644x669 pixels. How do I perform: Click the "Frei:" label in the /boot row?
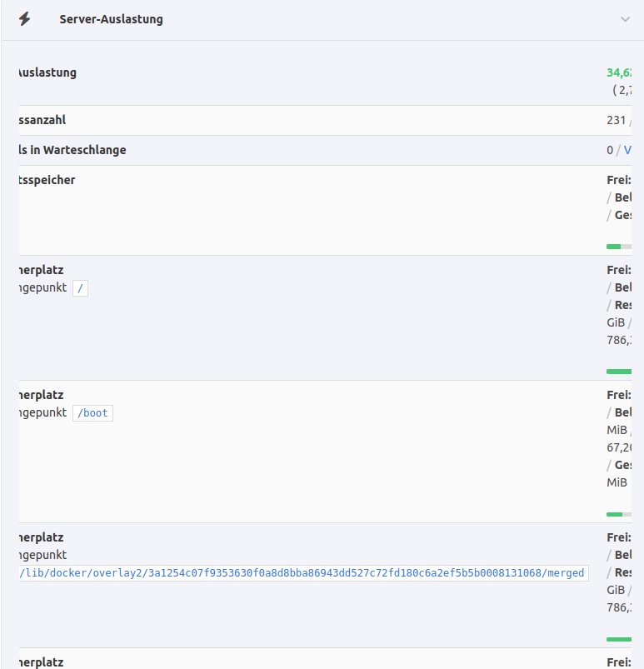click(x=618, y=395)
